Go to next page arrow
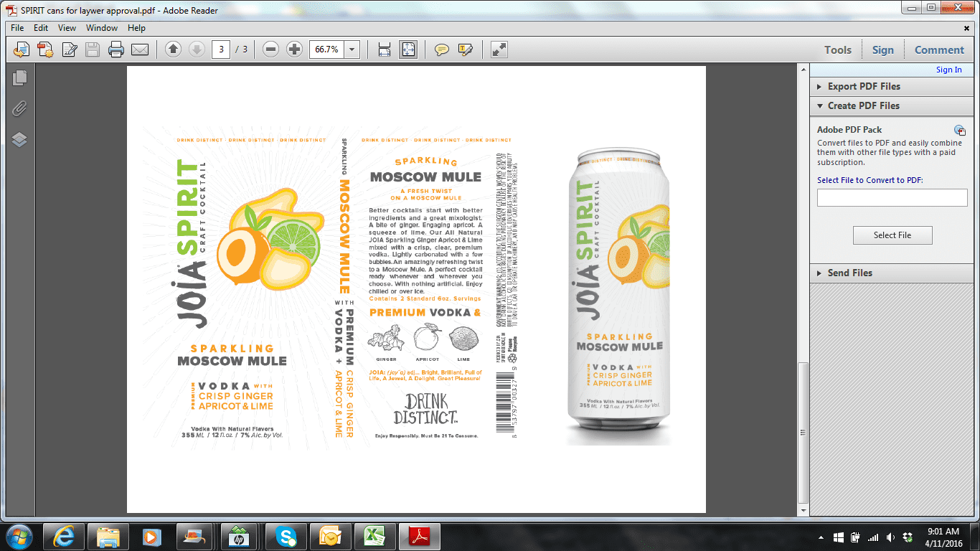The image size is (980, 551). pyautogui.click(x=197, y=50)
